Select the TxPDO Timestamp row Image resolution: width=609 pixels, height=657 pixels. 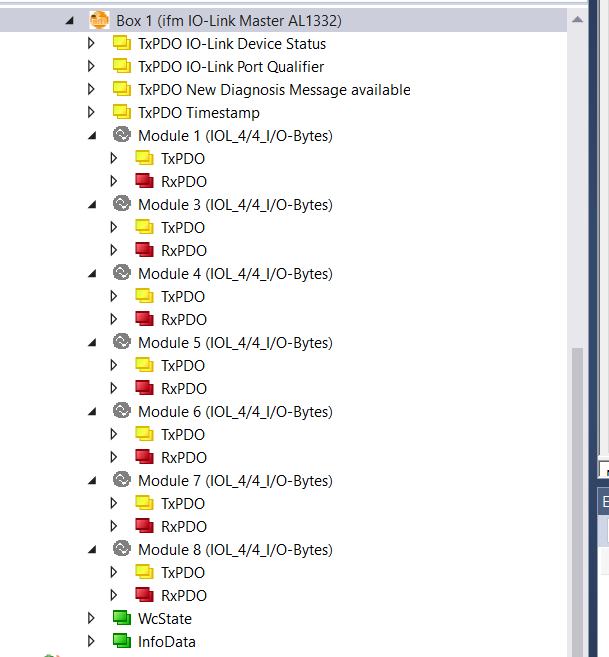coord(199,113)
